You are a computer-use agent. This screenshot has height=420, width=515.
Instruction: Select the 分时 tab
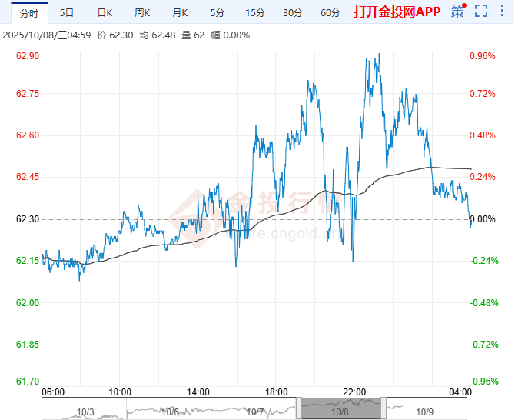(28, 12)
